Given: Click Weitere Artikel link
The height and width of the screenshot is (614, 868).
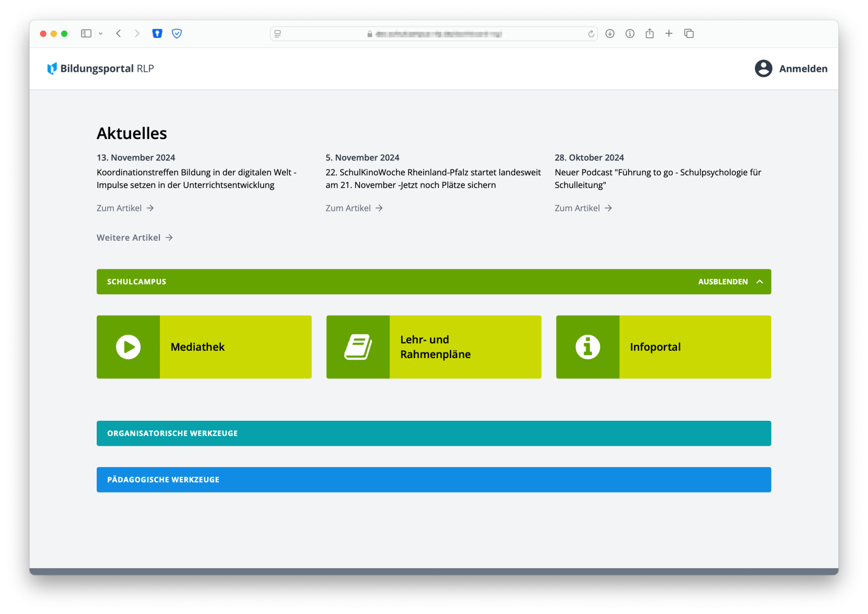Looking at the screenshot, I should (134, 237).
